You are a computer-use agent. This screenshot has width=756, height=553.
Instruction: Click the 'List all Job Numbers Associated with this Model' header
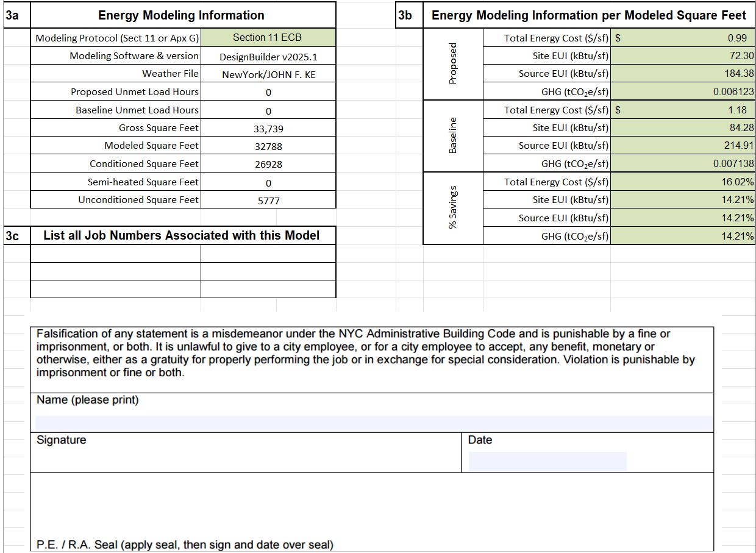pyautogui.click(x=182, y=235)
